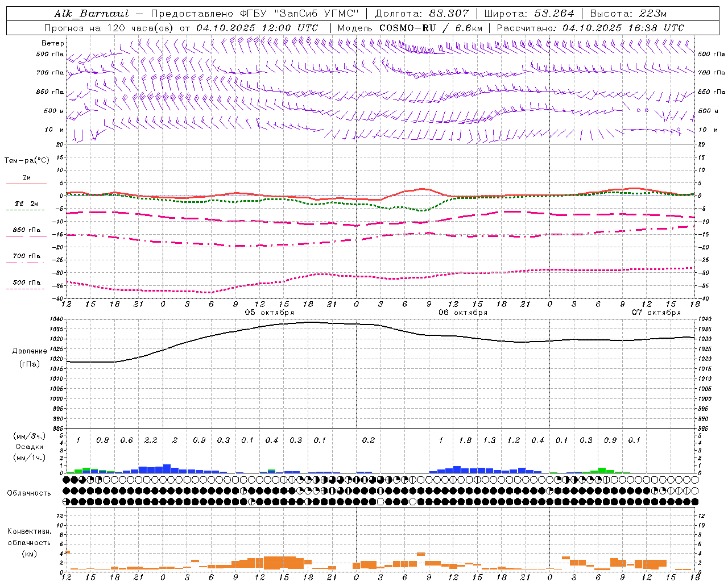Image resolution: width=728 pixels, height=582 pixels.
Task: Click the Тем-ра(°C) temperature label
Action: click(27, 161)
